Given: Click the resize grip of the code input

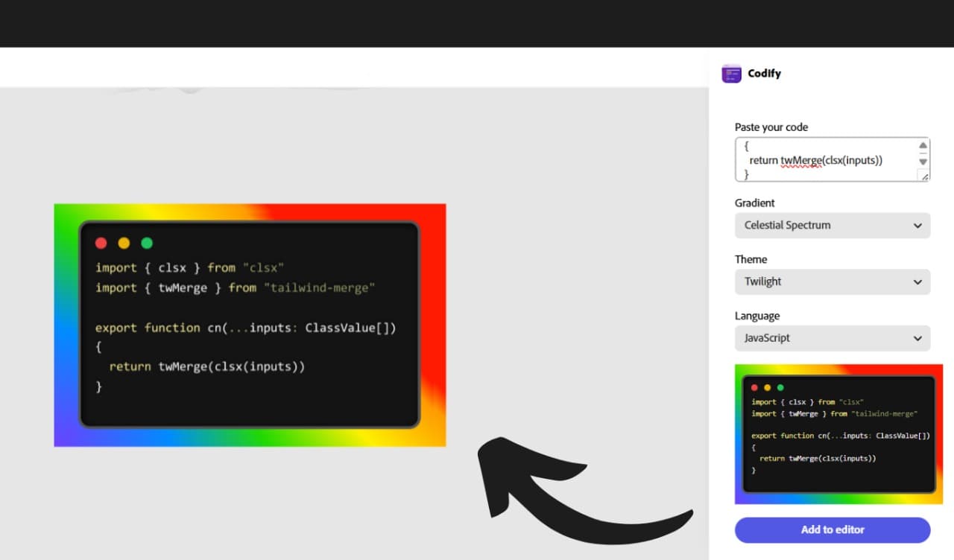Looking at the screenshot, I should (924, 176).
